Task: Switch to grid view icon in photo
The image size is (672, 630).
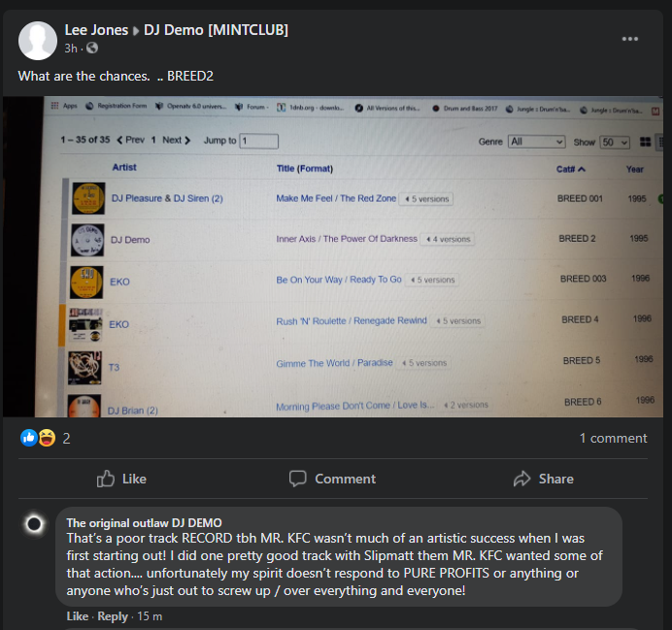Action: click(645, 142)
